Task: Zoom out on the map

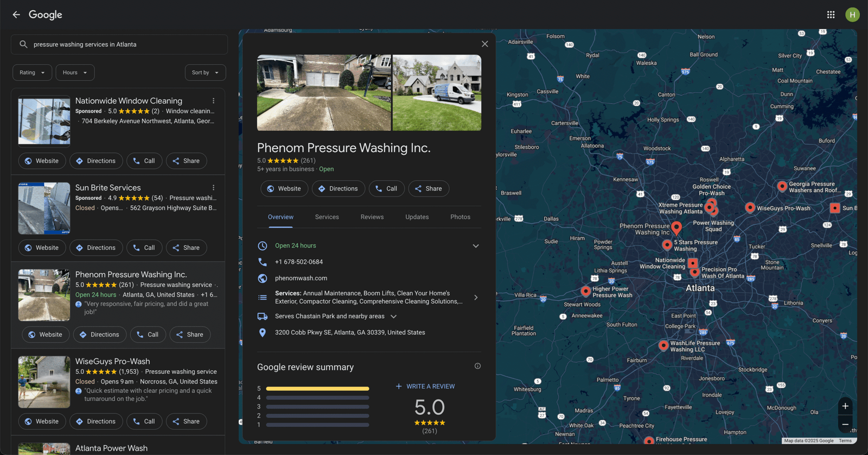Action: click(x=845, y=424)
